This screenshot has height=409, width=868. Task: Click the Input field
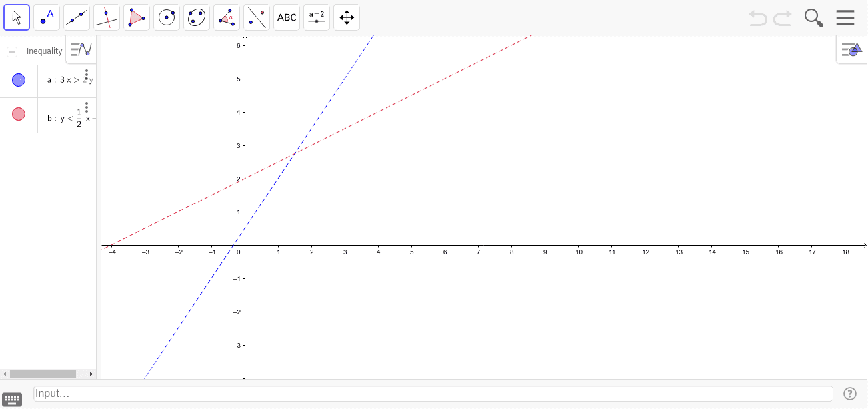[x=433, y=394]
